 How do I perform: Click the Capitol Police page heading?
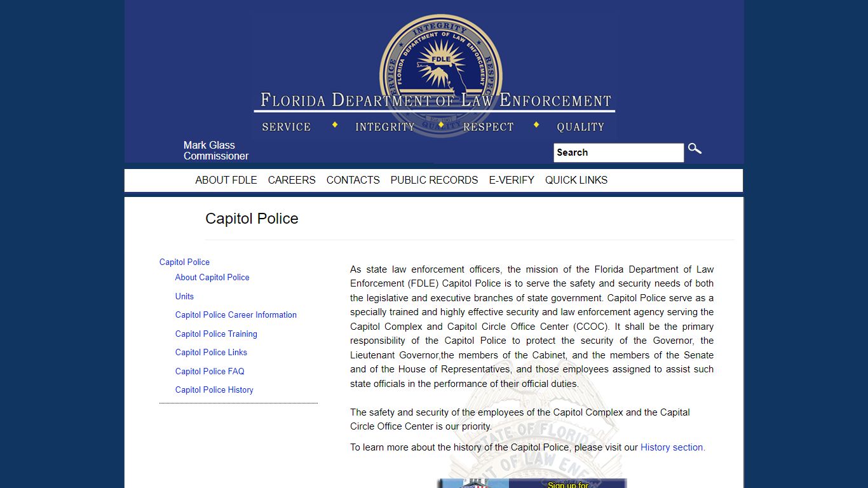[x=252, y=219]
